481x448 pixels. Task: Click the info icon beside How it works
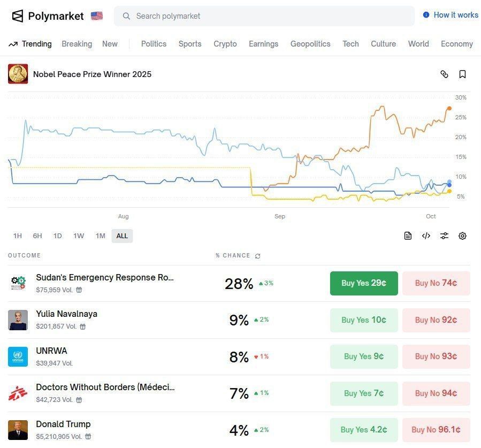click(x=426, y=15)
